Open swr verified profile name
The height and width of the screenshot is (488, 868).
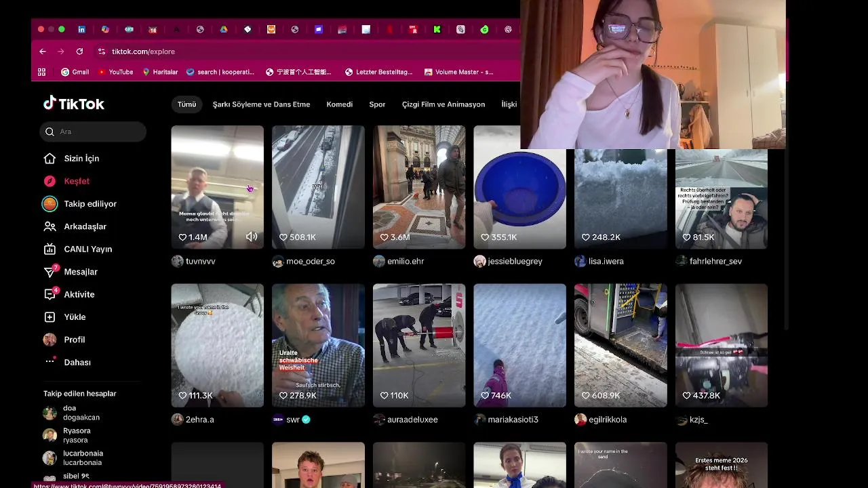pos(293,420)
